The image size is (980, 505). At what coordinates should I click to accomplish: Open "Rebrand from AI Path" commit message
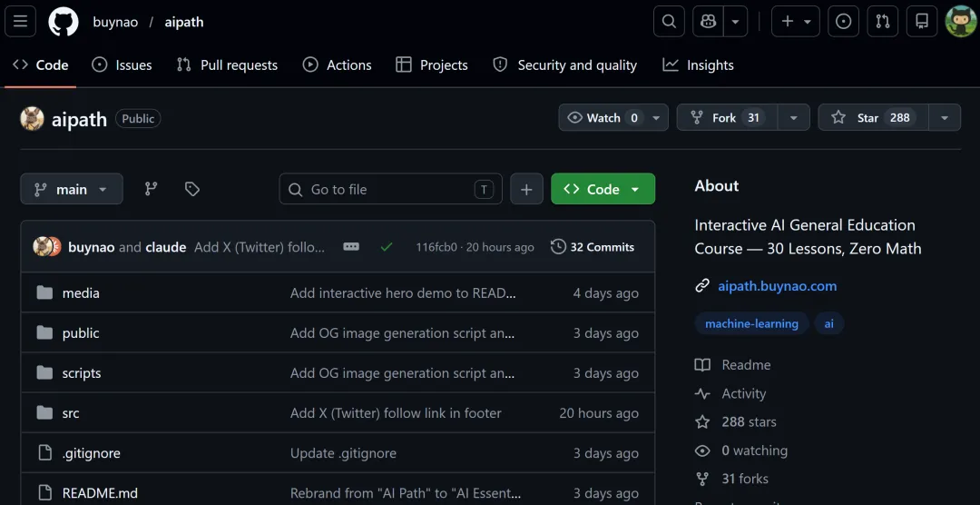pos(406,493)
